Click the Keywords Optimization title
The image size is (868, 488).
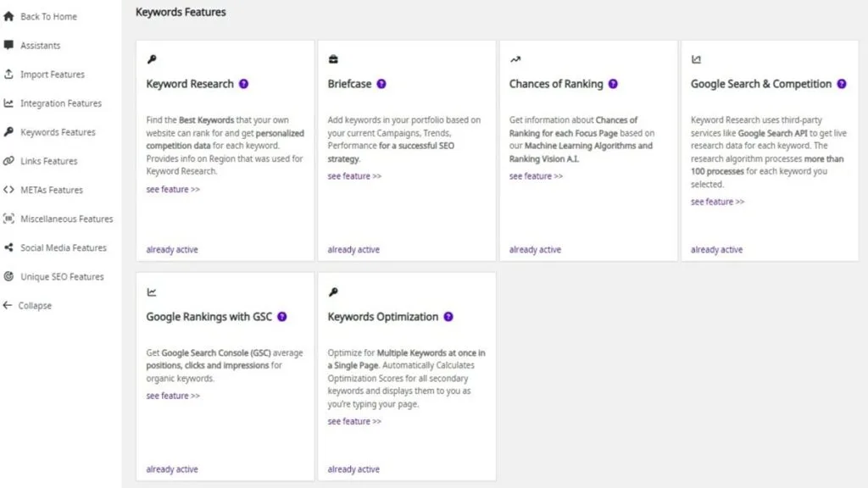(x=383, y=317)
